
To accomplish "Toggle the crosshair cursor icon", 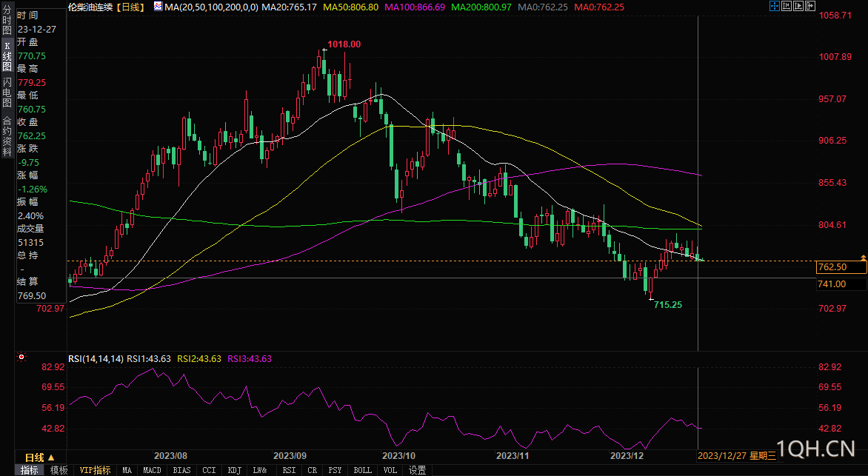I will point(775,6).
